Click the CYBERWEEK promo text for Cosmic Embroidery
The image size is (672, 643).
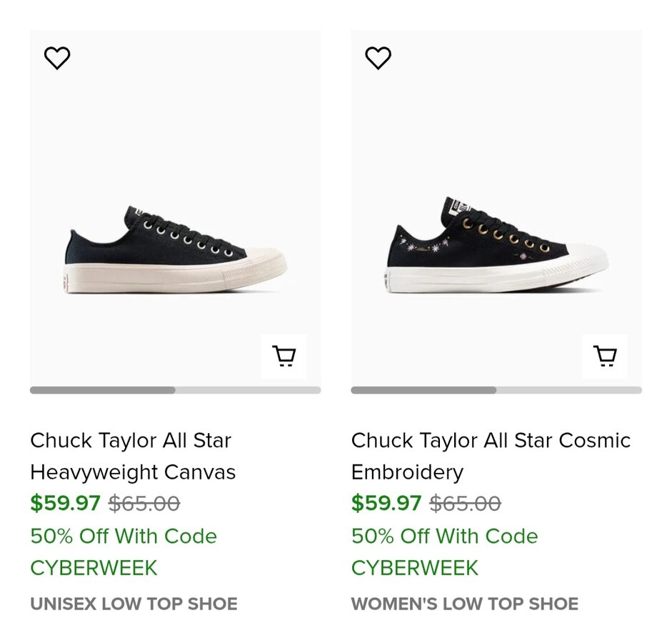[x=415, y=567]
